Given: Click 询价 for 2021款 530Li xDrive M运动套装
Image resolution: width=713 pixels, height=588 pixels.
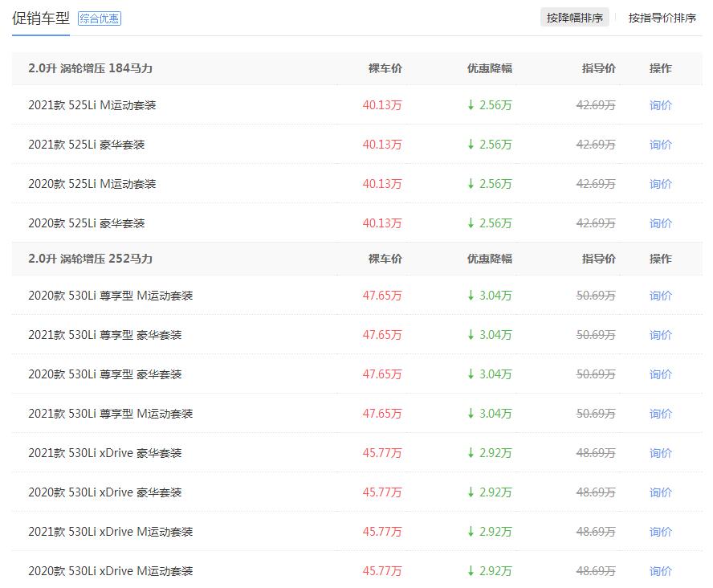Looking at the screenshot, I should (660, 532).
